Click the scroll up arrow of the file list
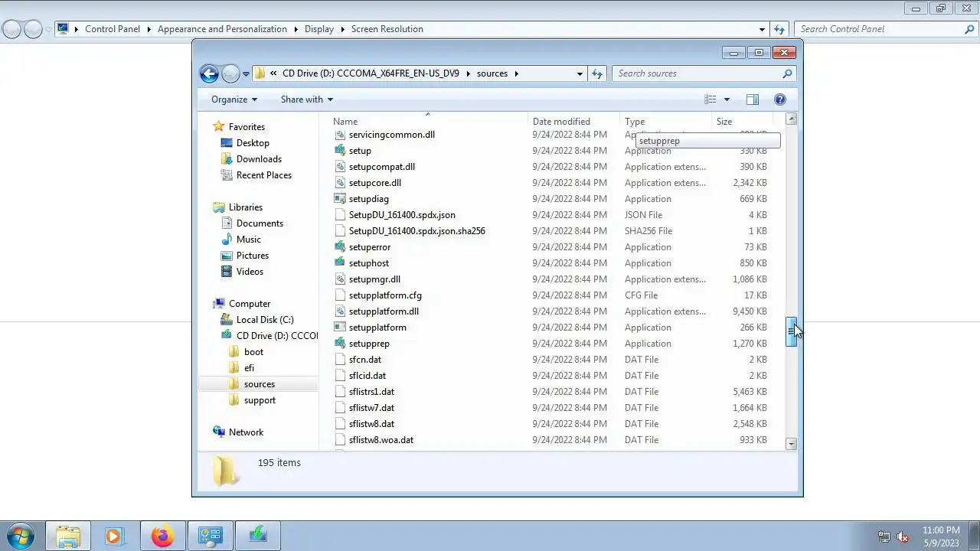Image resolution: width=980 pixels, height=551 pixels. [792, 119]
